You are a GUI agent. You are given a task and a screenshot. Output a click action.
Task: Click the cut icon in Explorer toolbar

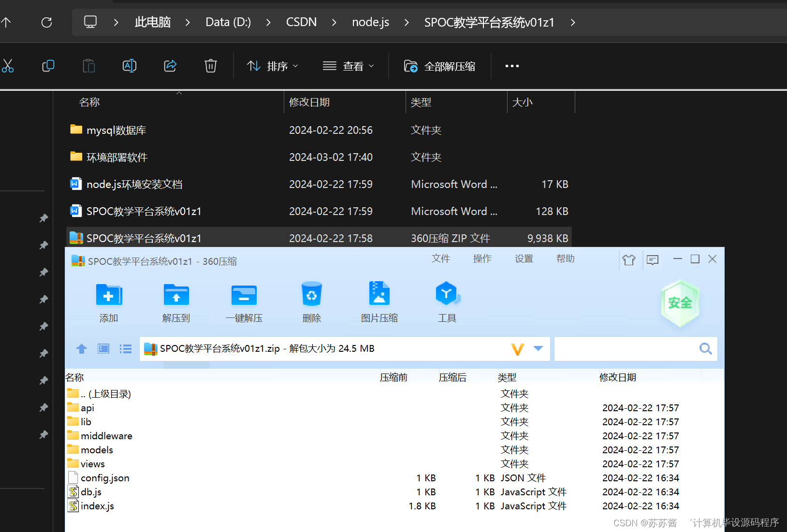click(x=8, y=66)
